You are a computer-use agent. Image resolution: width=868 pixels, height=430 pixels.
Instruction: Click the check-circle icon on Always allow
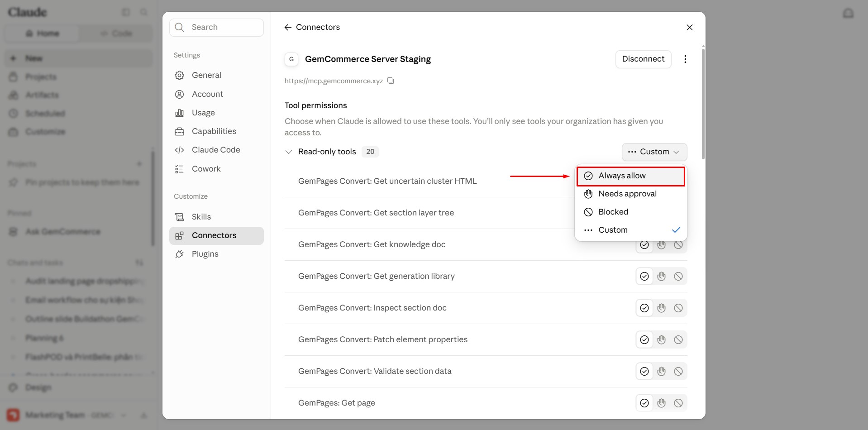(588, 176)
